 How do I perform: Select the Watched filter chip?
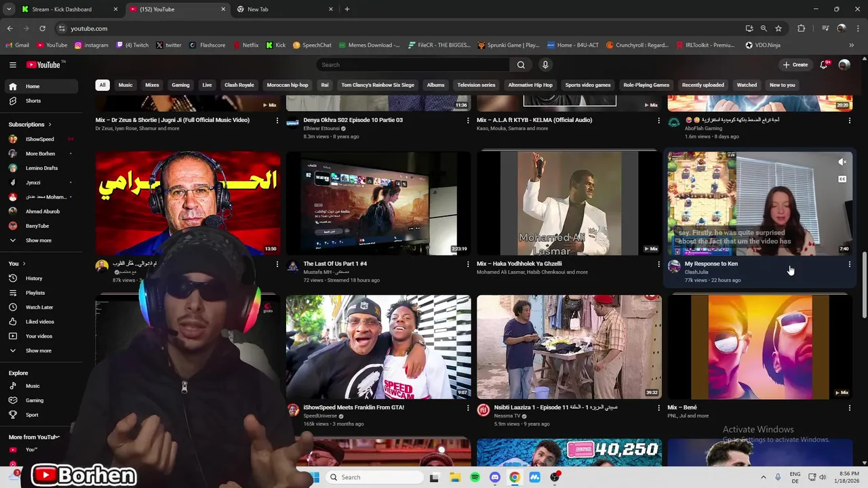(x=747, y=85)
